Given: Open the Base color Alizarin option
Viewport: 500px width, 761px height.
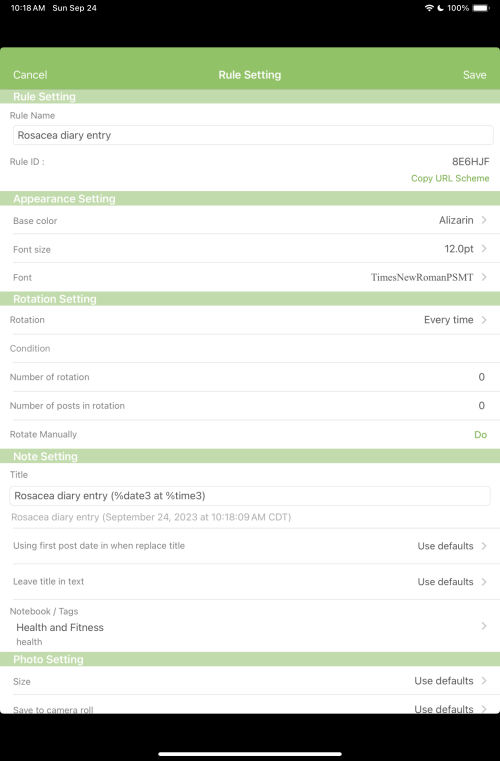Looking at the screenshot, I should click(250, 220).
